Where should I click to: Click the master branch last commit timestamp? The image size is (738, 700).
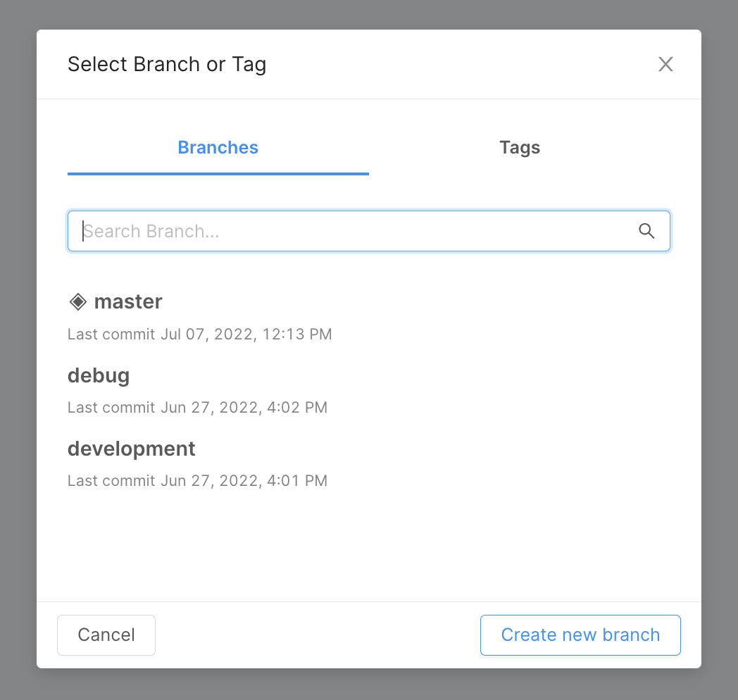pyautogui.click(x=199, y=334)
